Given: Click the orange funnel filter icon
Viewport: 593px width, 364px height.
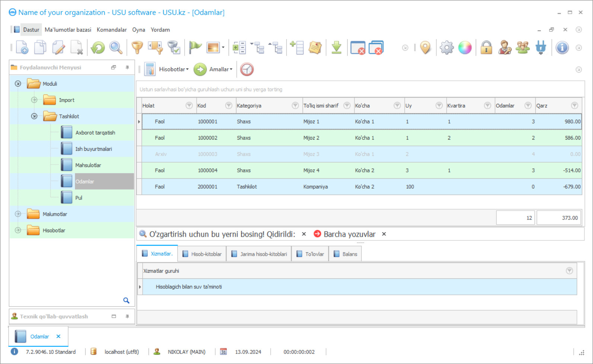Looking at the screenshot, I should click(x=137, y=48).
